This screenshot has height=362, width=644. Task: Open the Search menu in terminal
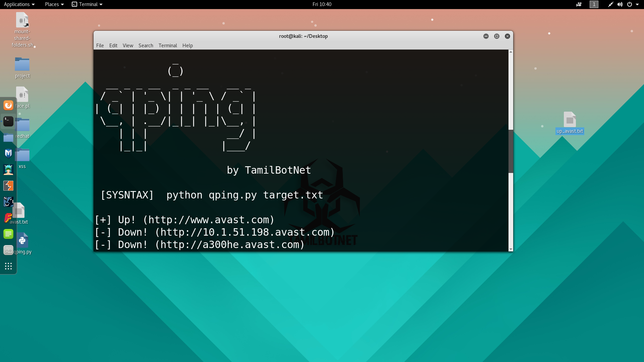click(146, 46)
